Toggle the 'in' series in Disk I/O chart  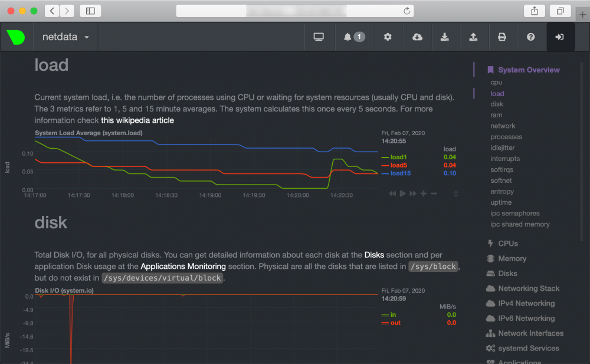tap(393, 314)
